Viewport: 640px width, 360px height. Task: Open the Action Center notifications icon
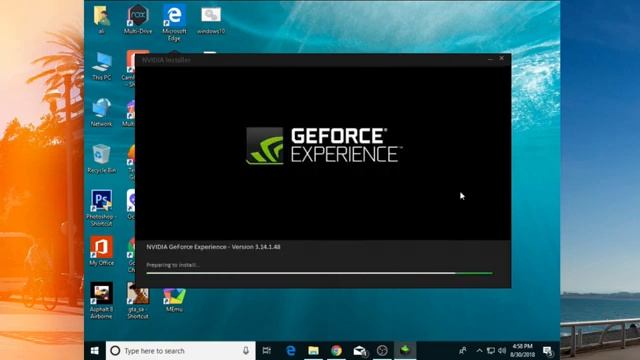548,351
